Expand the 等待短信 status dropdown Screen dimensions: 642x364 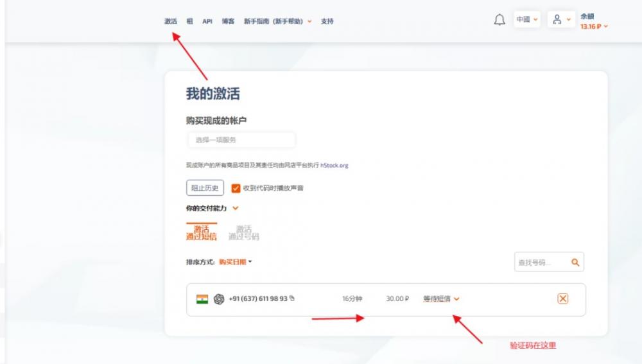click(441, 299)
